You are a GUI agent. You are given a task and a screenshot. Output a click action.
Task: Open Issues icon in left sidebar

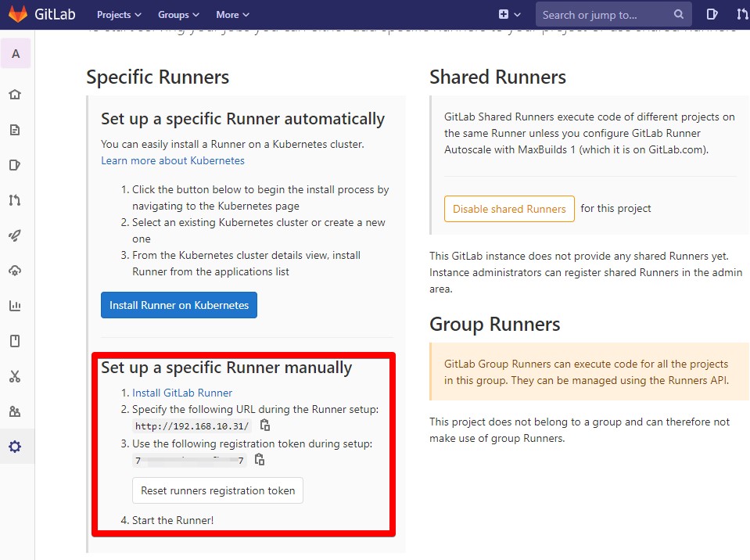pos(15,165)
